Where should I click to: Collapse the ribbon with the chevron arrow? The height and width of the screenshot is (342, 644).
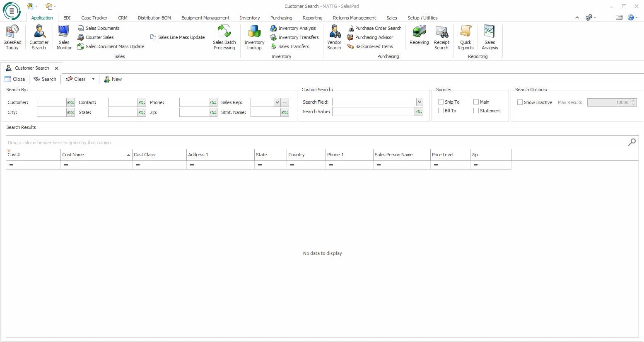[577, 18]
